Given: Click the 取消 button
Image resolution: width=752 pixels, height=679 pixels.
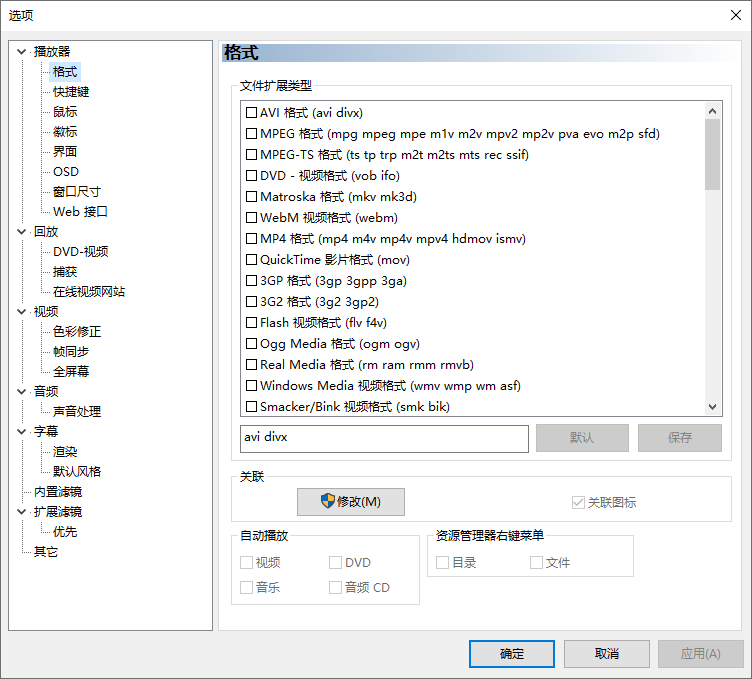Looking at the screenshot, I should point(606,654).
